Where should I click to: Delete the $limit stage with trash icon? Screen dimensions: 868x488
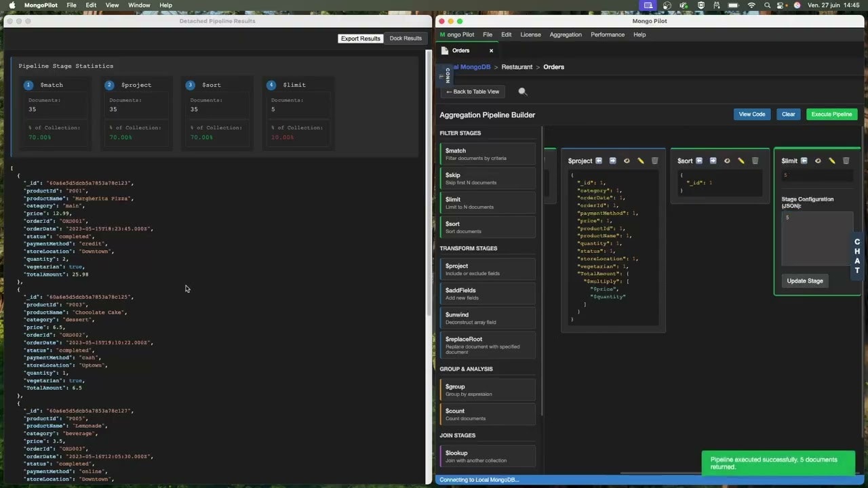pos(846,161)
